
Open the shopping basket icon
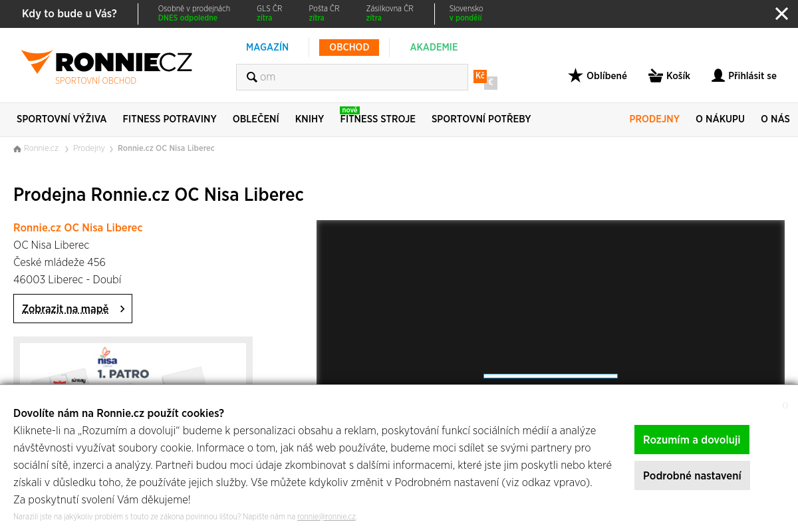(x=656, y=75)
